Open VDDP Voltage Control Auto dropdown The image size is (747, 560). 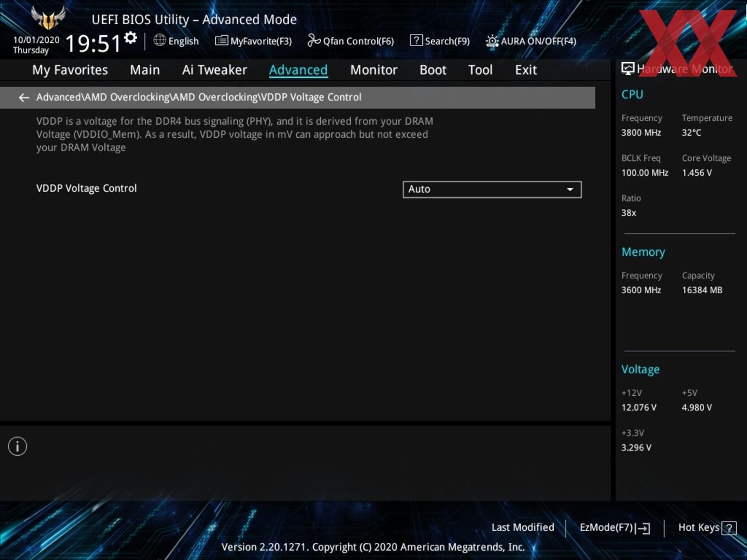[x=492, y=189]
